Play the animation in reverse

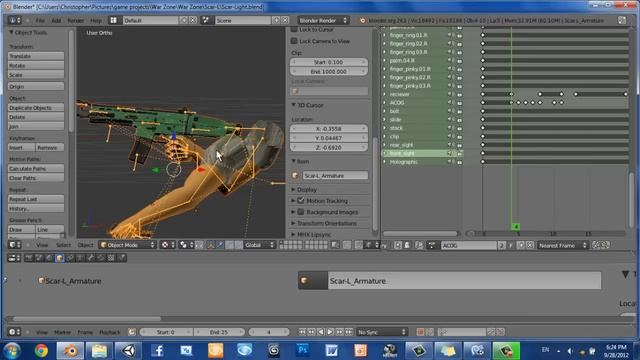(x=321, y=332)
